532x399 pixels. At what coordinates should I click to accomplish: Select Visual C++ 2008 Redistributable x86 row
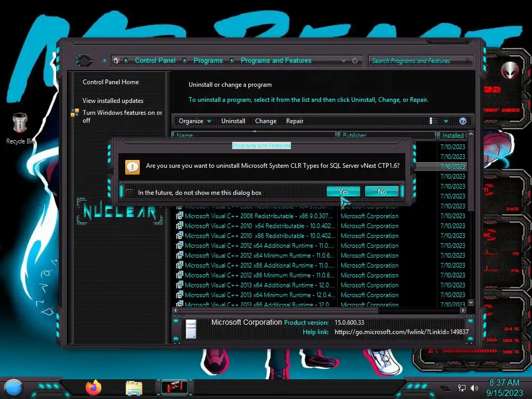[320, 216]
